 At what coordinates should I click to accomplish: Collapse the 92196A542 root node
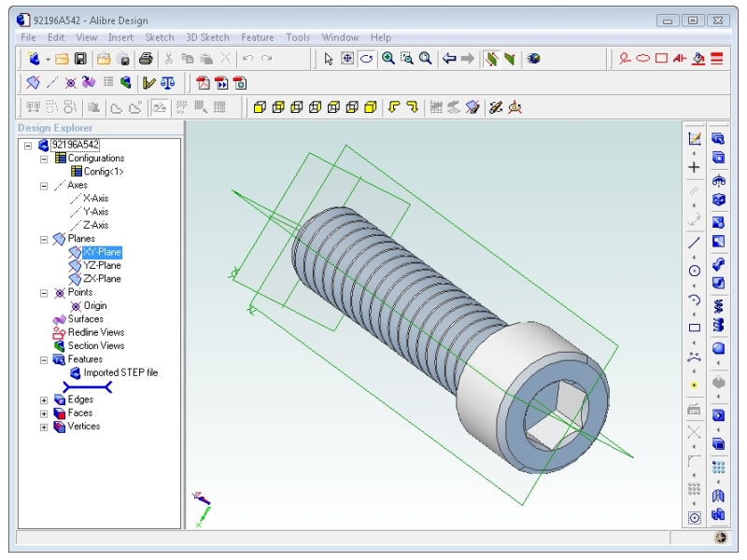[x=28, y=146]
